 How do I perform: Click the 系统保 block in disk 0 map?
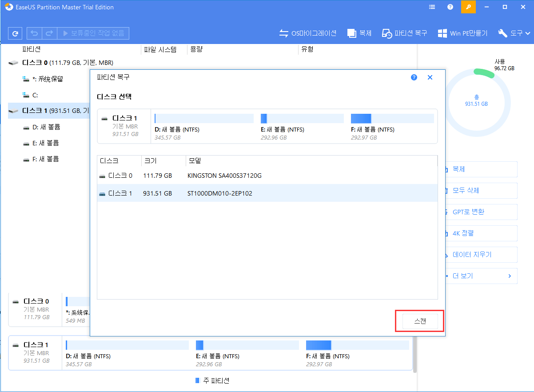tap(77, 309)
